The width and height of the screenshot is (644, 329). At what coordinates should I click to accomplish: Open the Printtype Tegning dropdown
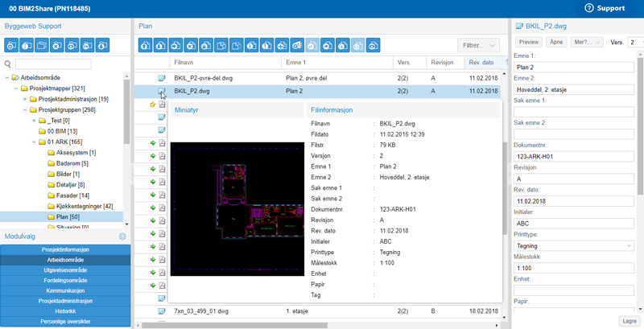tap(574, 245)
